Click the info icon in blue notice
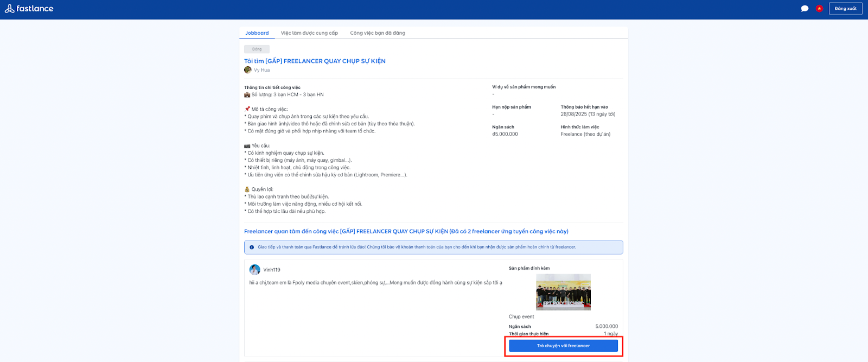 pos(252,247)
